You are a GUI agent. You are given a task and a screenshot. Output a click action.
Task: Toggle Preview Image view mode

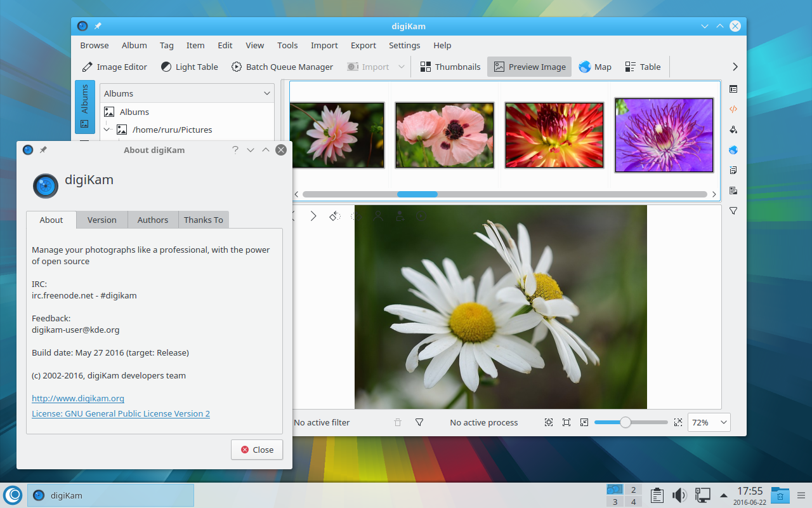pos(530,67)
